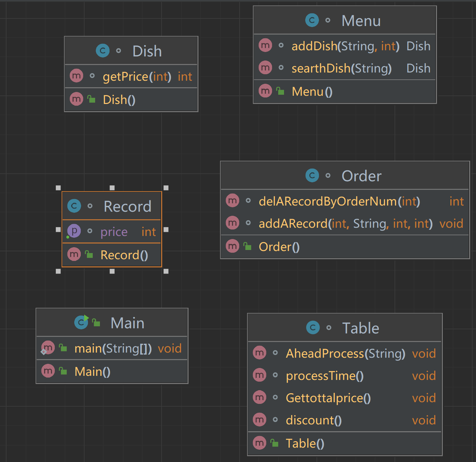Click the Order class title
Screen dimensions: 476x462
[x=361, y=176]
